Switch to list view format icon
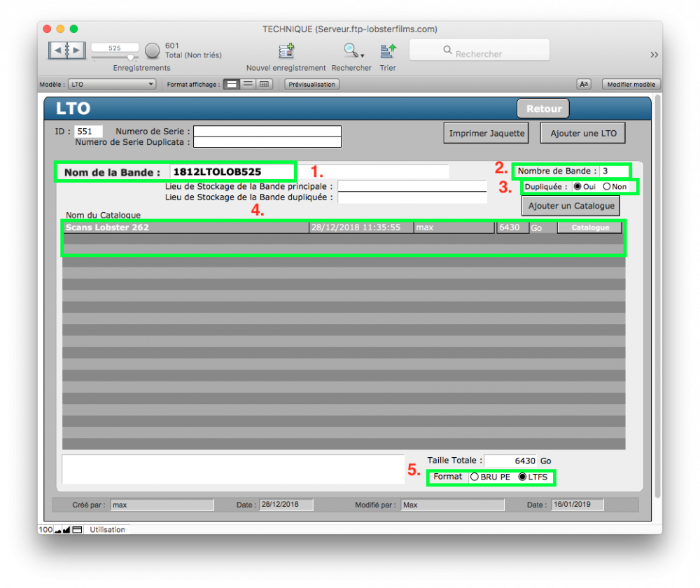 pyautogui.click(x=248, y=84)
